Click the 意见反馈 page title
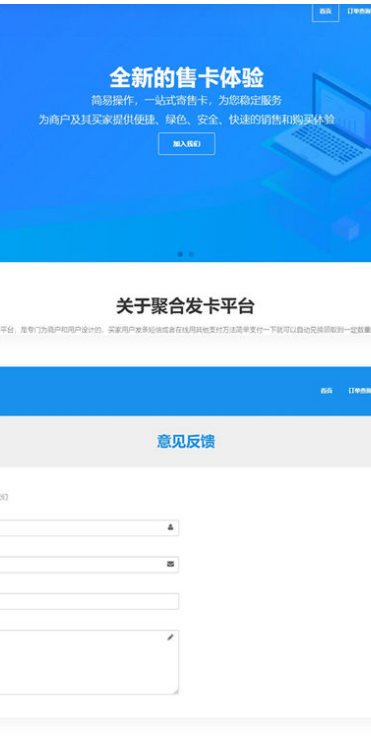Screen dimensions: 371x744 coord(186,441)
